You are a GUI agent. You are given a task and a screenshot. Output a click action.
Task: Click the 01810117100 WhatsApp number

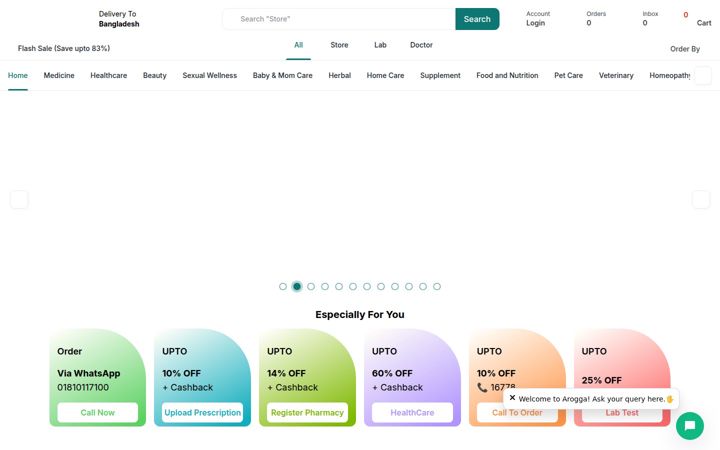[x=83, y=387]
